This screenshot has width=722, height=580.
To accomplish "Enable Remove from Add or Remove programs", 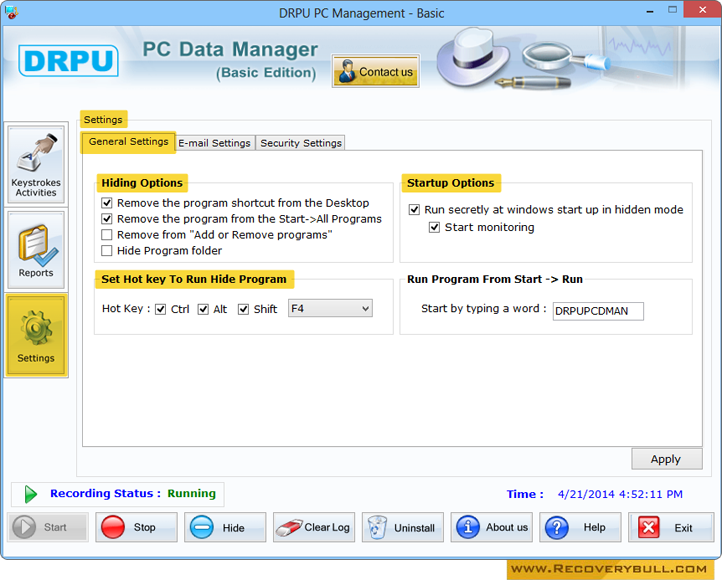I will pyautogui.click(x=107, y=235).
